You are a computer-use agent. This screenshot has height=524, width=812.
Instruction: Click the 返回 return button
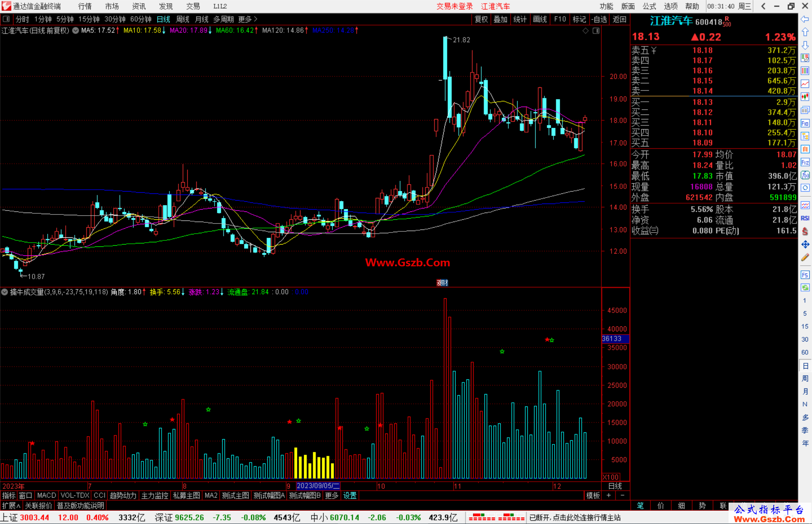[x=619, y=19]
